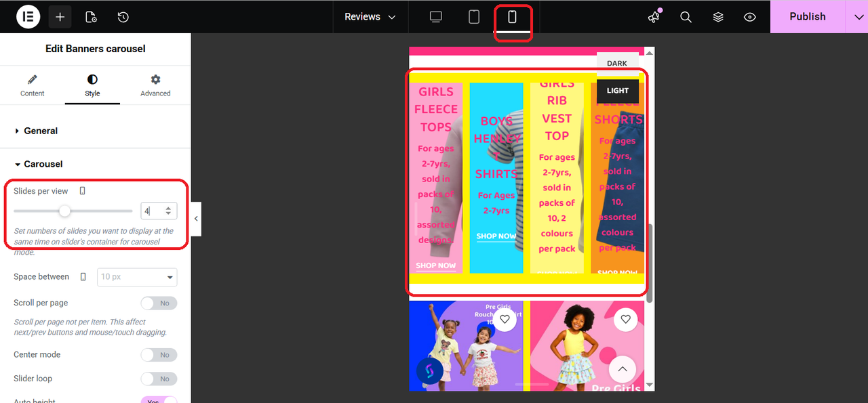Click the Slides per view label
The image size is (868, 403).
[x=41, y=191]
